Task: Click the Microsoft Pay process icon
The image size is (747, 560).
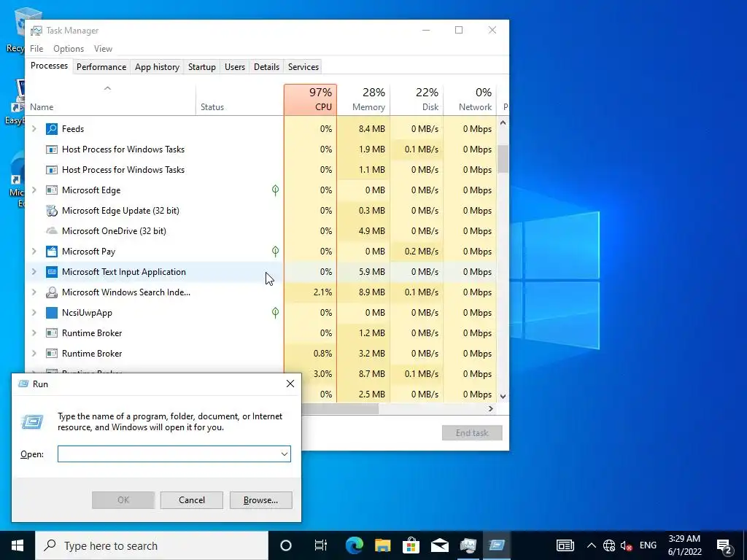Action: [52, 252]
